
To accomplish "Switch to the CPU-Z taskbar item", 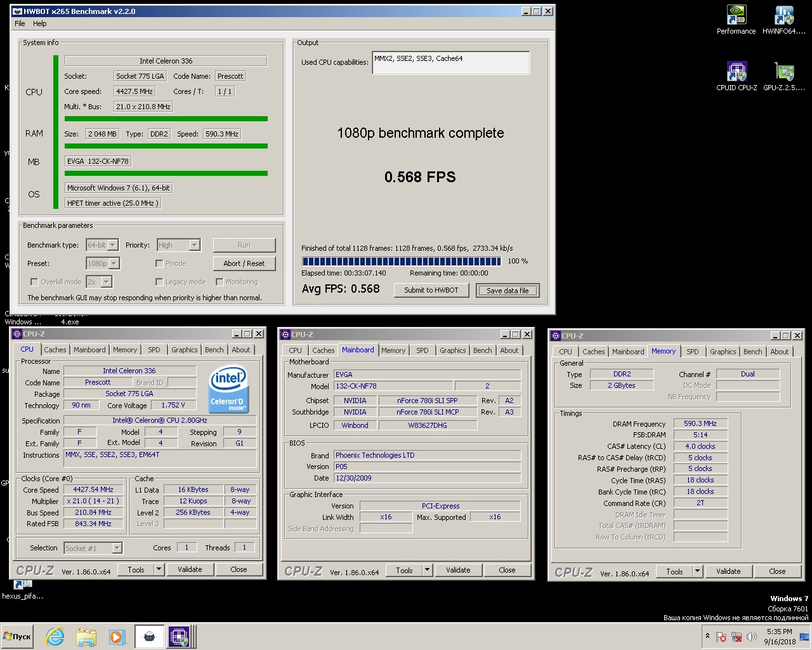I will pyautogui.click(x=180, y=637).
